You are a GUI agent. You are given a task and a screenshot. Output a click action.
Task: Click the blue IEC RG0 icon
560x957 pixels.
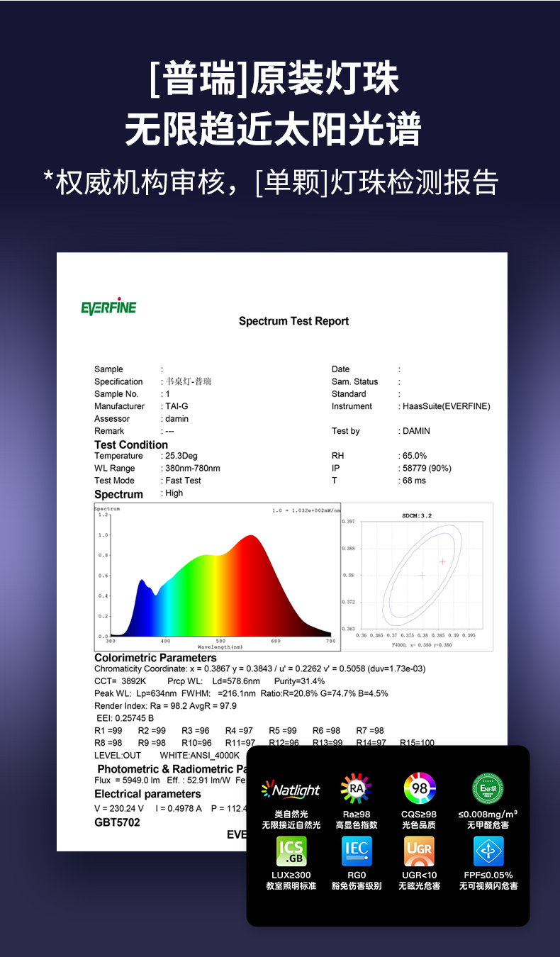[x=356, y=851]
